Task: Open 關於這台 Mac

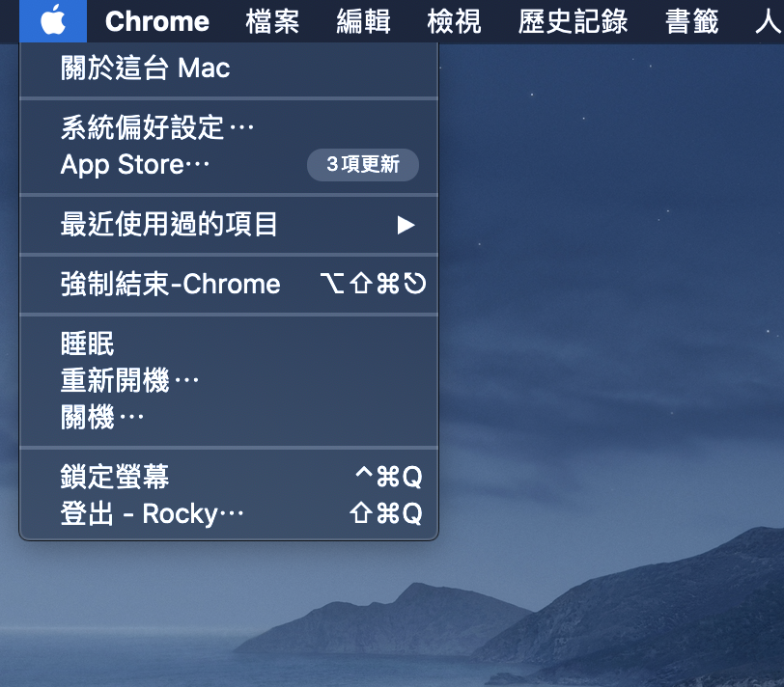Action: point(145,69)
